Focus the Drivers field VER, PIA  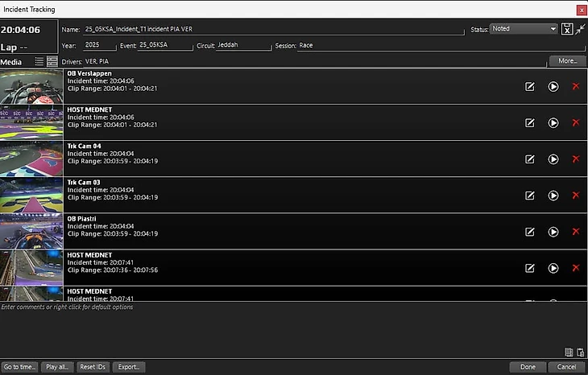(315, 61)
